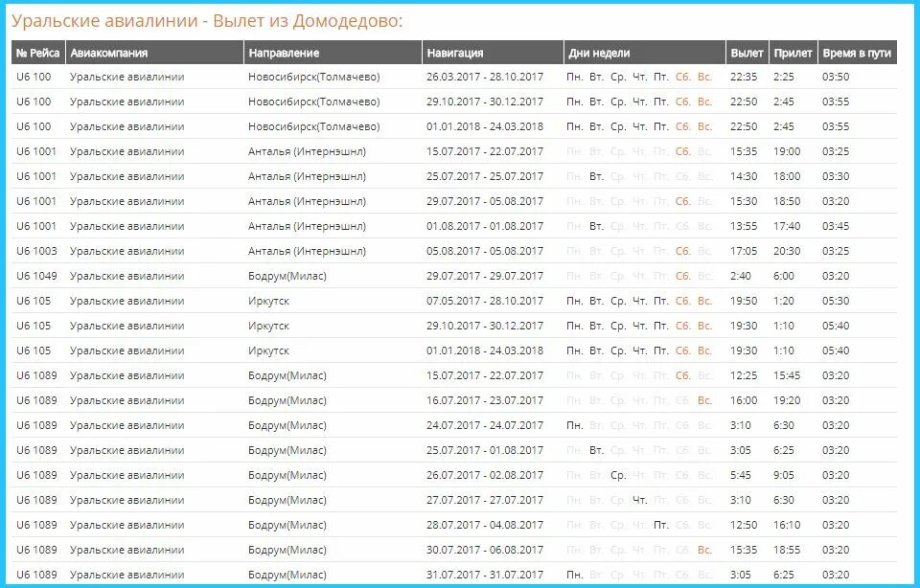Select date range 27.07.2017 - 27.07.2017

(x=485, y=500)
